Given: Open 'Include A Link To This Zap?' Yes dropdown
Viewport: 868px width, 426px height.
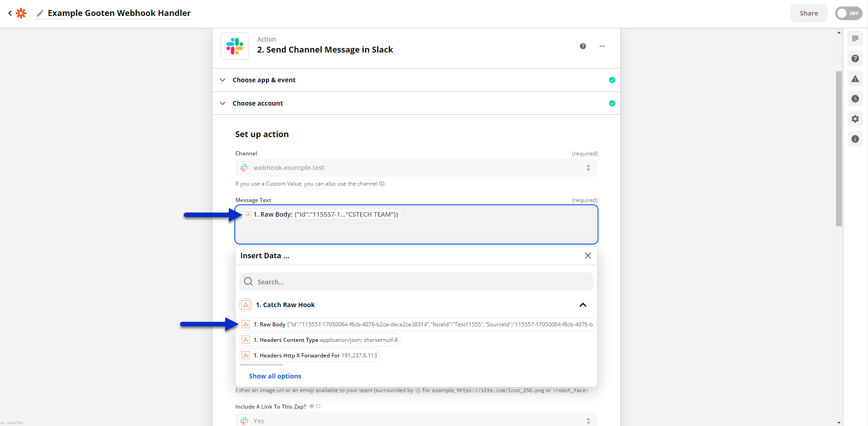Looking at the screenshot, I should [x=416, y=421].
